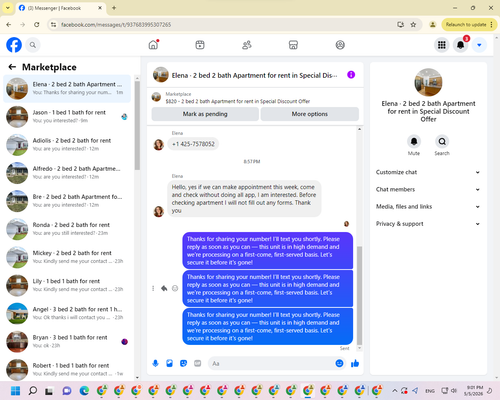Expand Chat members section
The height and width of the screenshot is (400, 500).
(428, 189)
